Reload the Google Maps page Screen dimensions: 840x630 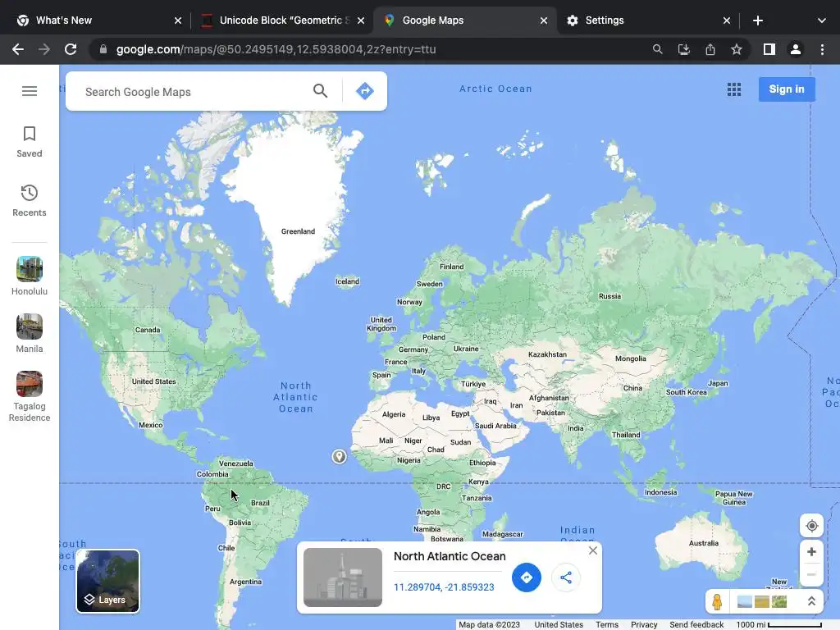[71, 49]
